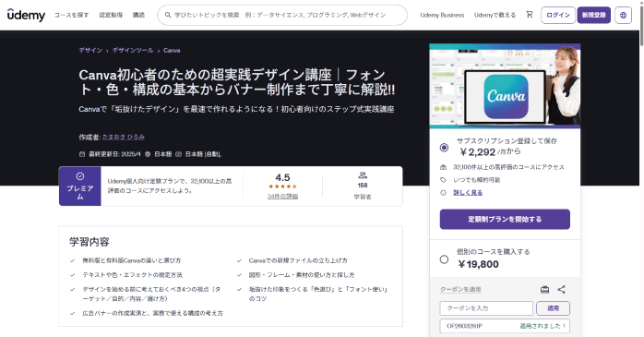Open the 34件の評価 ratings link

(x=282, y=197)
